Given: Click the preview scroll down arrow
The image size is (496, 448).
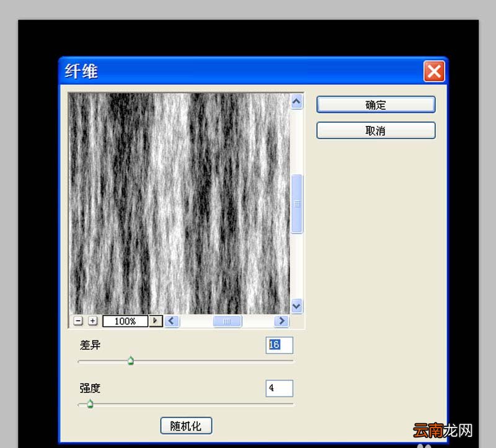Looking at the screenshot, I should point(296,306).
